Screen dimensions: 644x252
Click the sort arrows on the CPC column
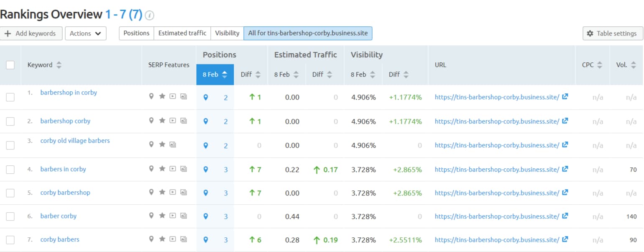601,65
